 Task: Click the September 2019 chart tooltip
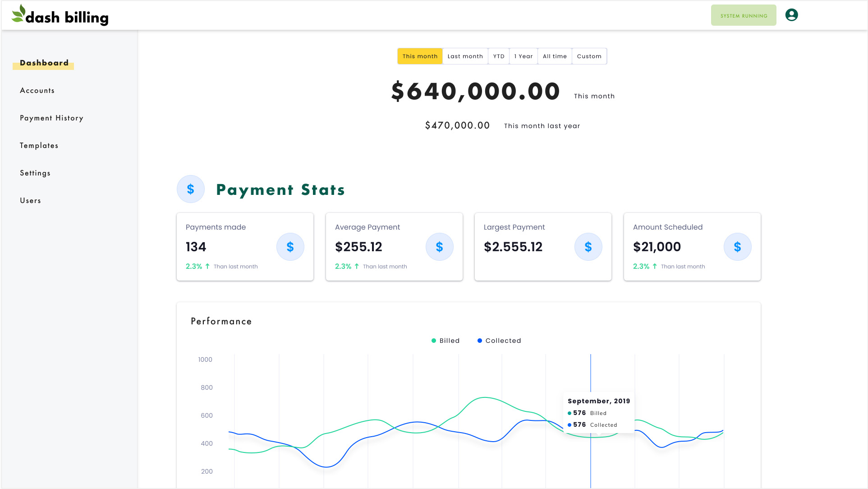pos(598,412)
